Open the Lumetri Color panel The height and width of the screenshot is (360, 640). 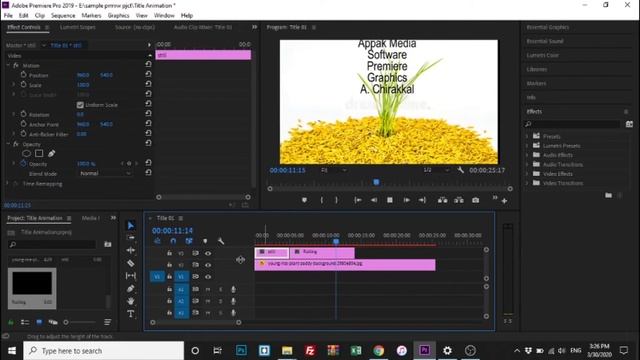[x=542, y=55]
